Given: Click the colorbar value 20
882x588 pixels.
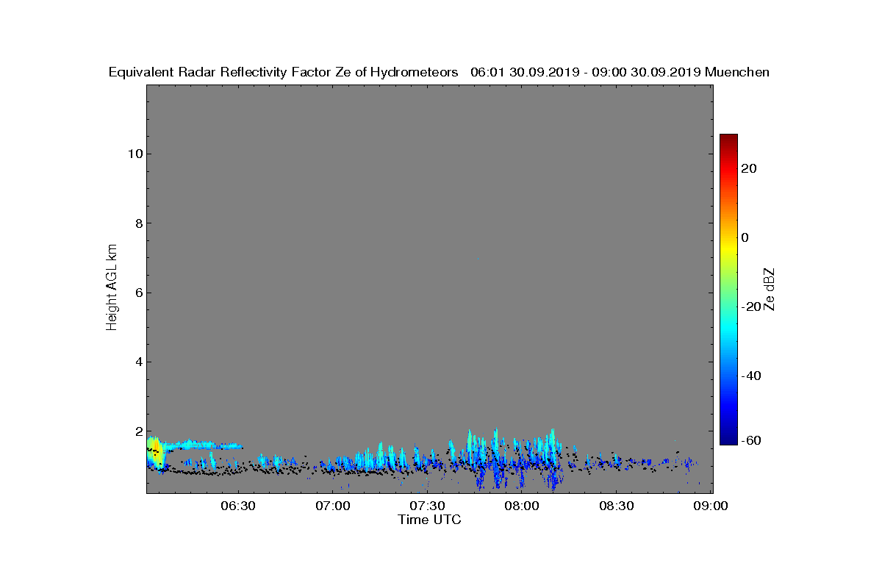Looking at the screenshot, I should click(749, 168).
